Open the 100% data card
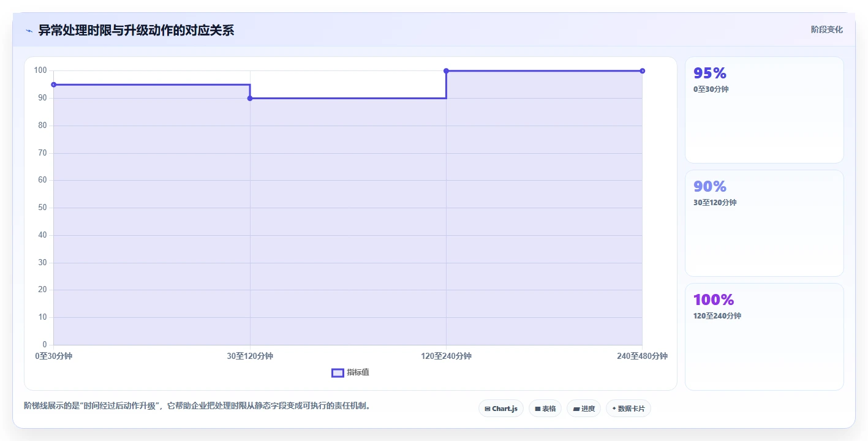 pyautogui.click(x=764, y=337)
